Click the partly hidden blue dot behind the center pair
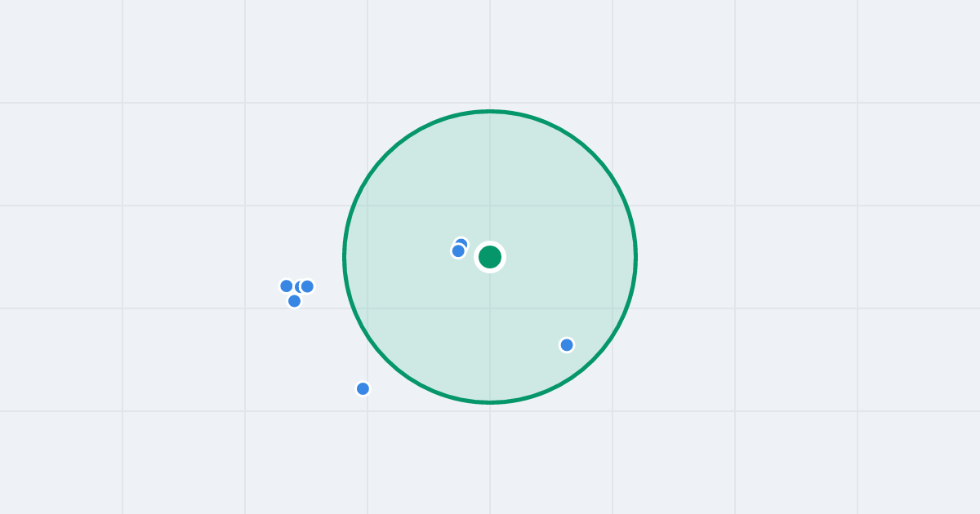980x514 pixels. (462, 242)
